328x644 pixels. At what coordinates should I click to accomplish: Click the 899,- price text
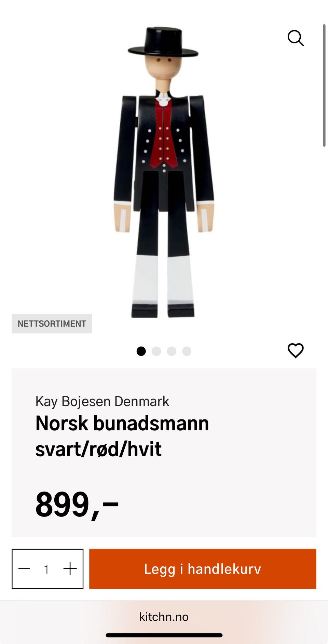pyautogui.click(x=77, y=505)
